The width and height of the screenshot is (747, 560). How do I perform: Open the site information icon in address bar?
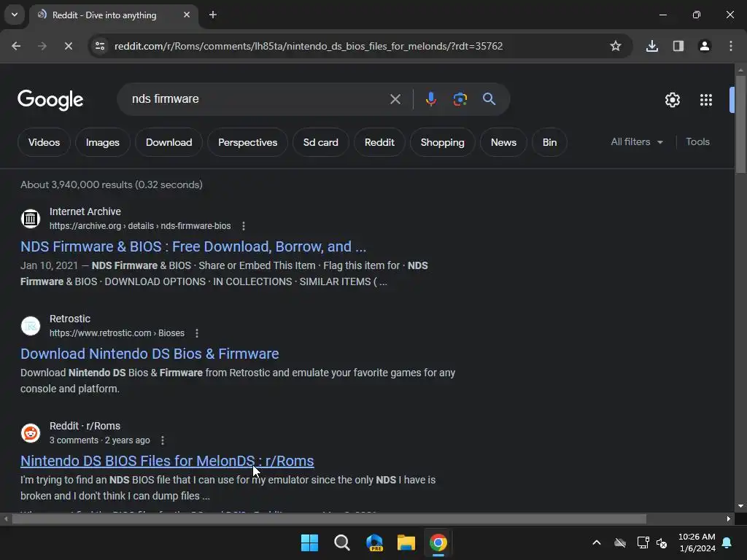pos(100,46)
